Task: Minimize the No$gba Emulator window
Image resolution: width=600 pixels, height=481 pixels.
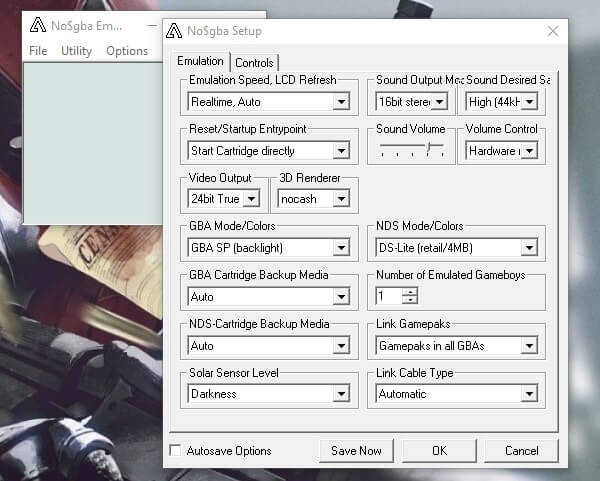Action: 152,26
